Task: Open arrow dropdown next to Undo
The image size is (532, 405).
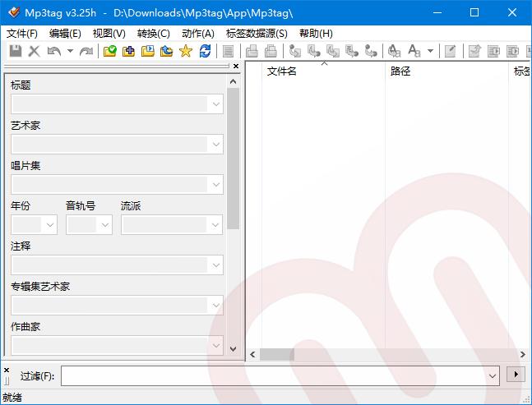Action: click(x=70, y=51)
